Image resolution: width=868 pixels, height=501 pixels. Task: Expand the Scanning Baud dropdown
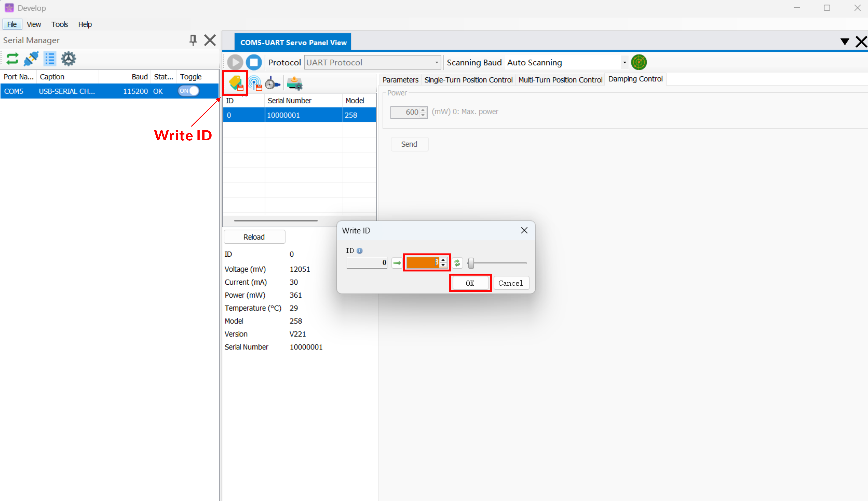pos(624,62)
